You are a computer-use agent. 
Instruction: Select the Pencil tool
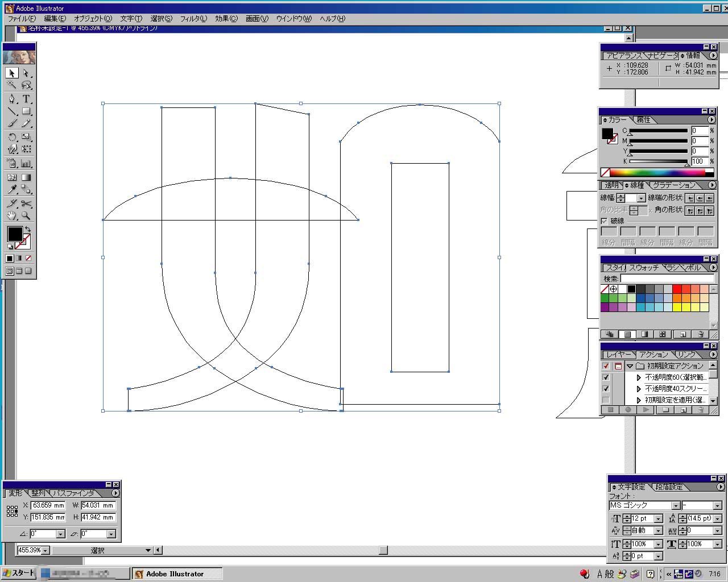click(x=26, y=123)
